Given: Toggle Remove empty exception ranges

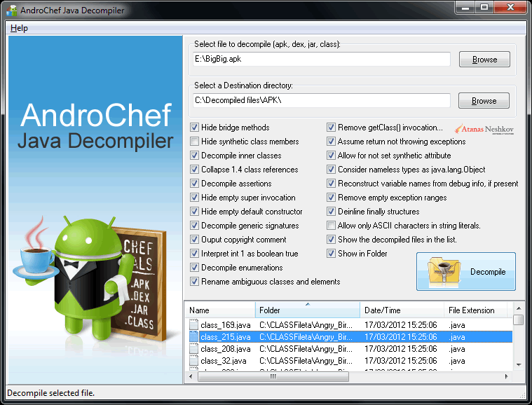Looking at the screenshot, I should tap(331, 198).
